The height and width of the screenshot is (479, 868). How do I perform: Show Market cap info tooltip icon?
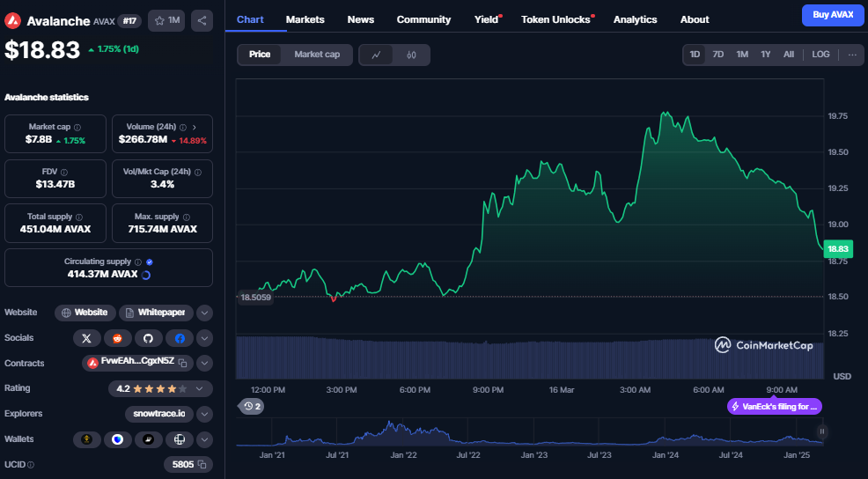tap(77, 128)
